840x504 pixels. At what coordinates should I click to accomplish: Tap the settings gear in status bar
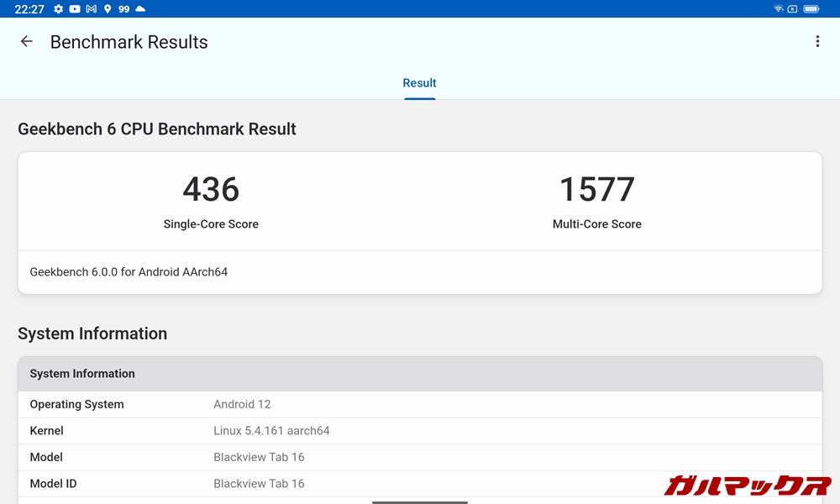[x=58, y=8]
